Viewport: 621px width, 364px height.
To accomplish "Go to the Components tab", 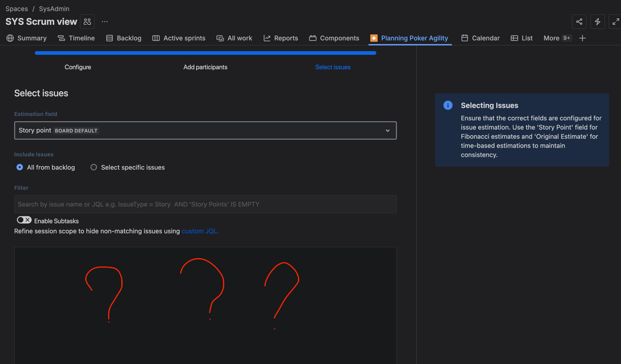I will point(334,38).
